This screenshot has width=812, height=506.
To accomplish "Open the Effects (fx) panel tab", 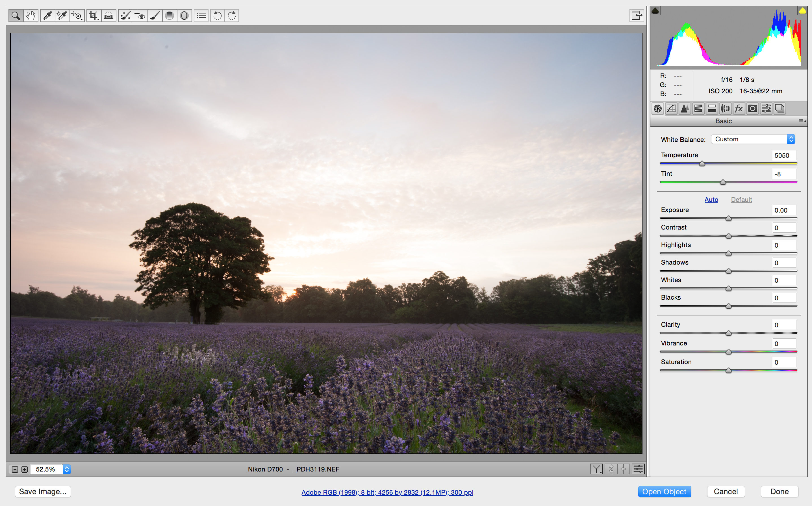I will [x=739, y=109].
